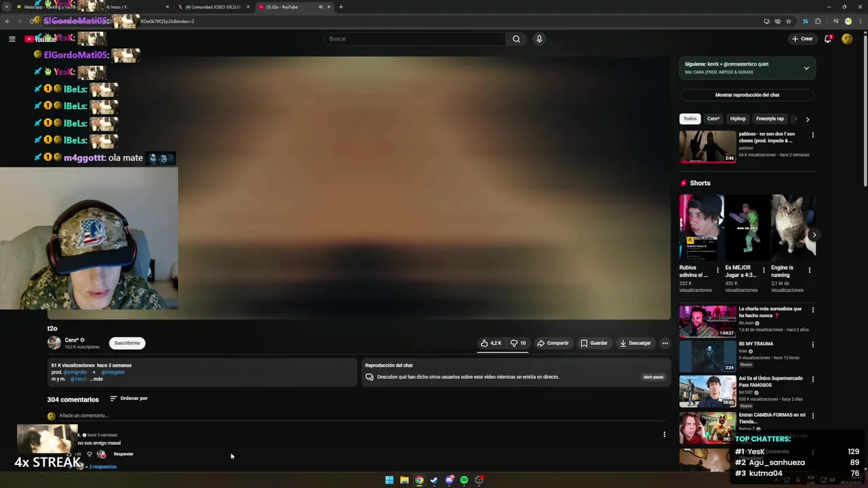The image size is (868, 488).
Task: Open options for La charla más surrealista
Action: click(x=812, y=310)
